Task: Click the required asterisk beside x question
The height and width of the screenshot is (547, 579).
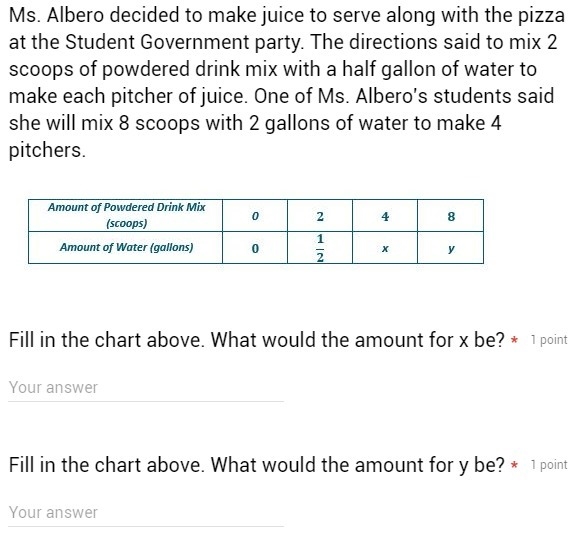Action: [514, 340]
